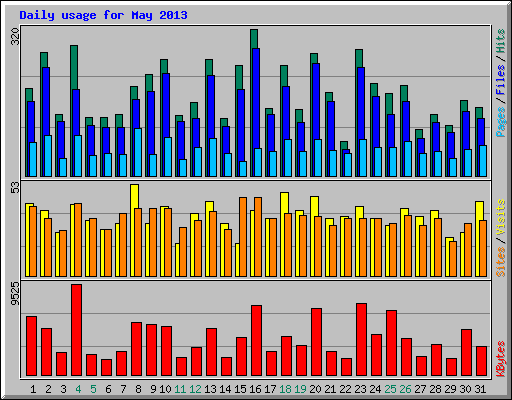The width and height of the screenshot is (512, 400).
Task: Click the orange Sites bar for day 29
Action: coord(453,259)
